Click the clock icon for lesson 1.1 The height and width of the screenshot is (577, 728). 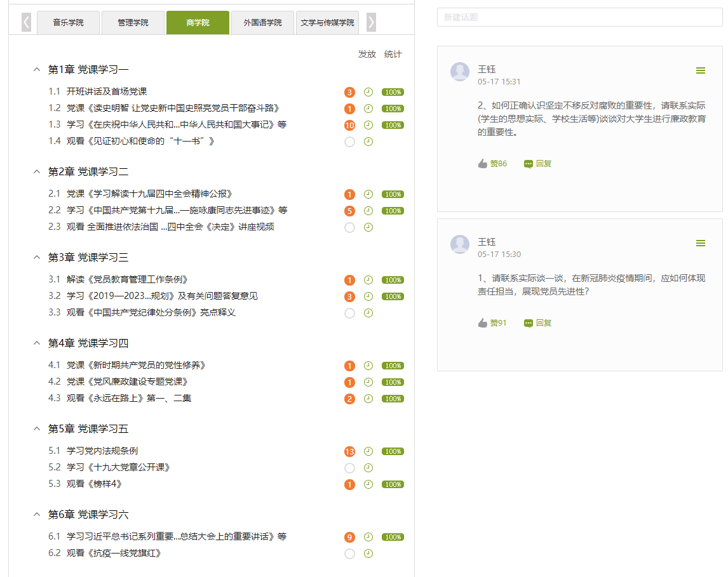tap(368, 92)
